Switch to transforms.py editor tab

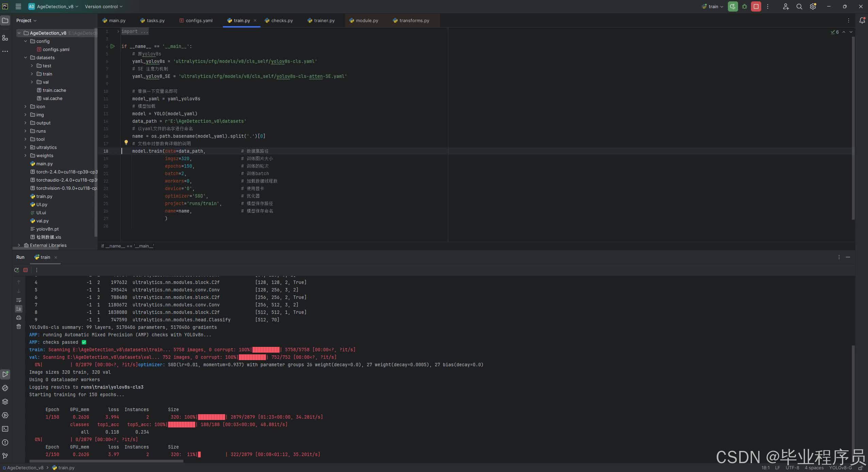tap(411, 20)
